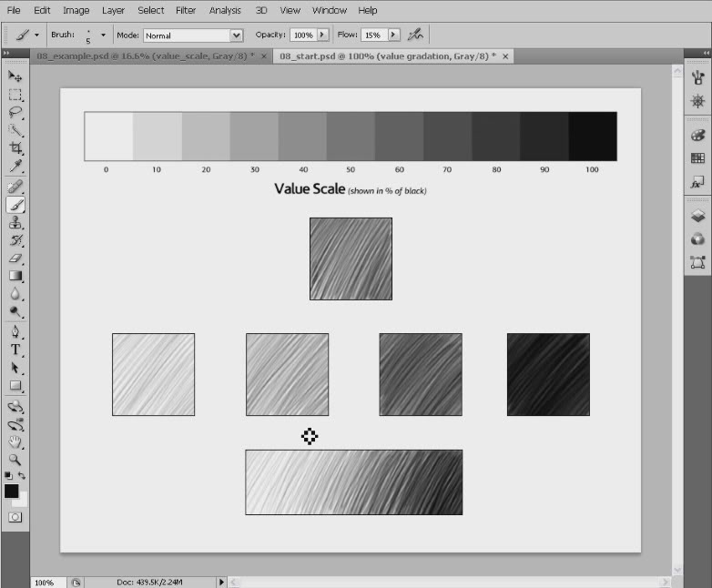This screenshot has width=712, height=588.
Task: Select the Lasso tool
Action: tap(15, 112)
